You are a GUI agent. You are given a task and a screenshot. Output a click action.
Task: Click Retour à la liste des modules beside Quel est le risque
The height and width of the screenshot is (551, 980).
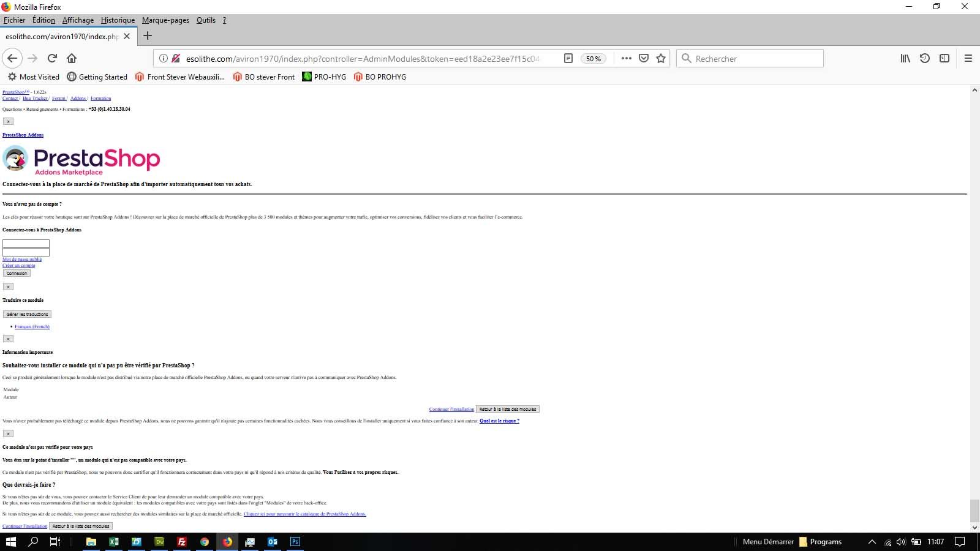(x=508, y=409)
